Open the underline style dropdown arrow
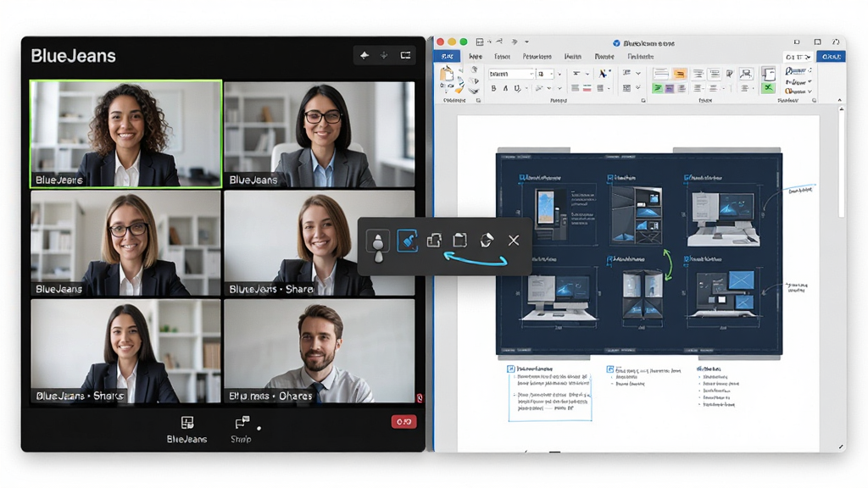Image resolution: width=868 pixels, height=488 pixels. tap(526, 88)
